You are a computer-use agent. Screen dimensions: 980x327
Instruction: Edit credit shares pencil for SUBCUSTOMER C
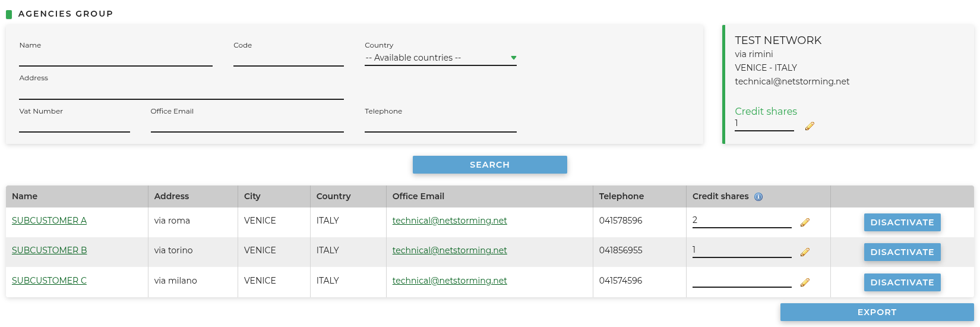click(x=805, y=282)
